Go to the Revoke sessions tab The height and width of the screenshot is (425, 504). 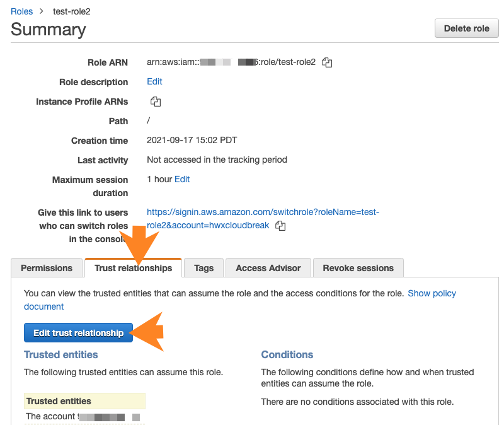pyautogui.click(x=358, y=268)
